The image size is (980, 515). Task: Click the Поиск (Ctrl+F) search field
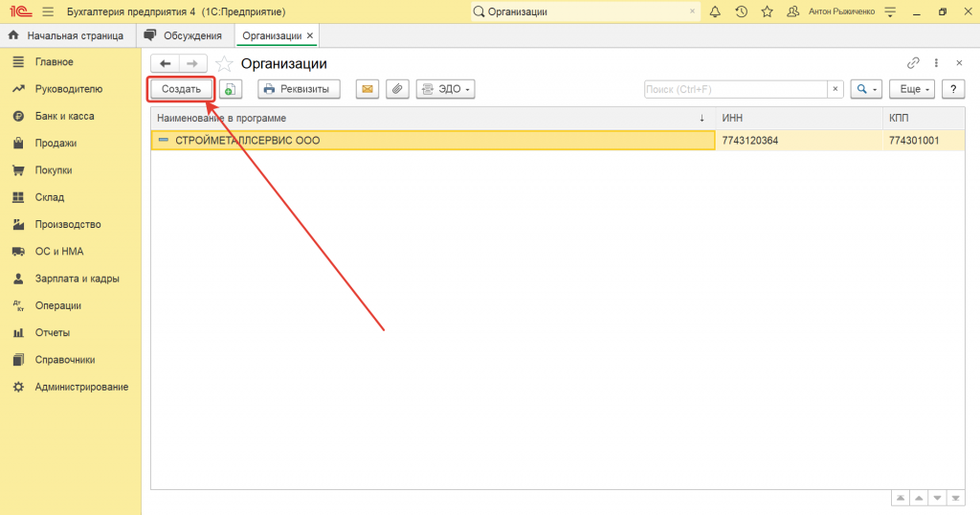coord(735,89)
